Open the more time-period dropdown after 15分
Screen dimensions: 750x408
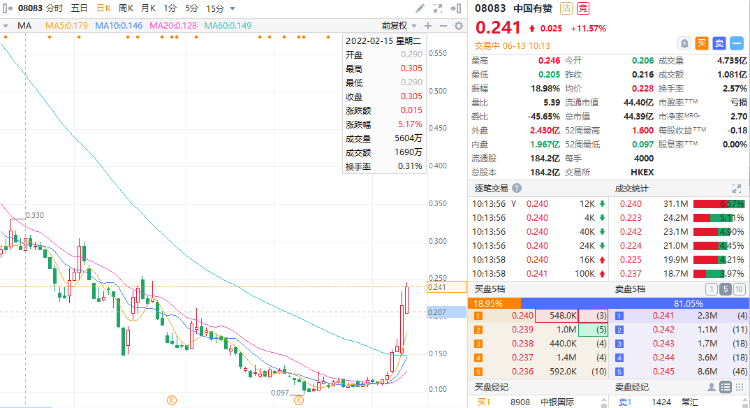(x=232, y=9)
